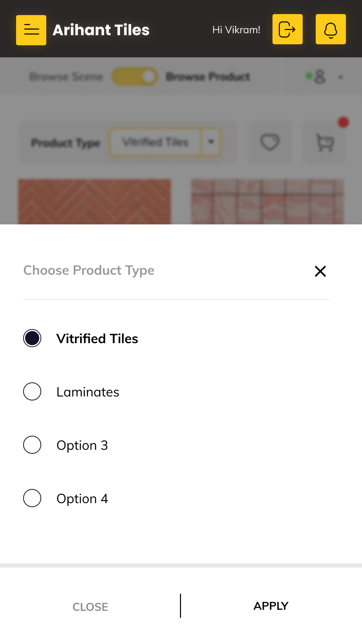Viewport: 362px width, 644px height.
Task: Click the user account icon
Action: pyautogui.click(x=319, y=76)
